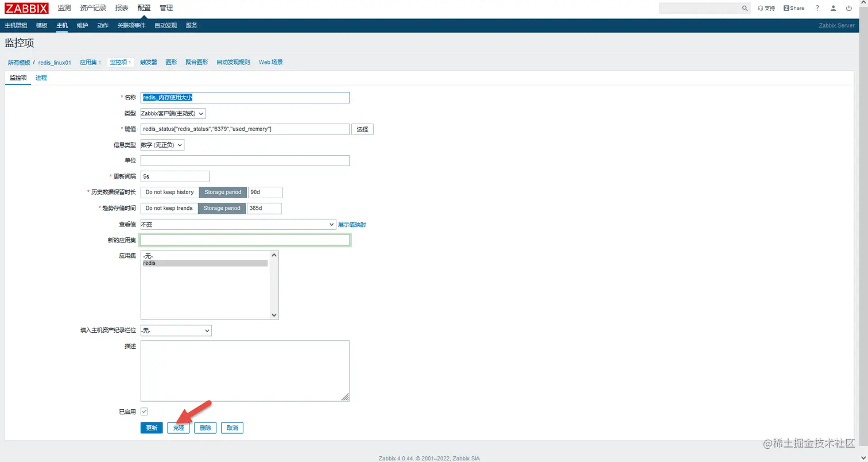868x462 pixels.
Task: Open the 信息类型 dropdown
Action: click(162, 145)
